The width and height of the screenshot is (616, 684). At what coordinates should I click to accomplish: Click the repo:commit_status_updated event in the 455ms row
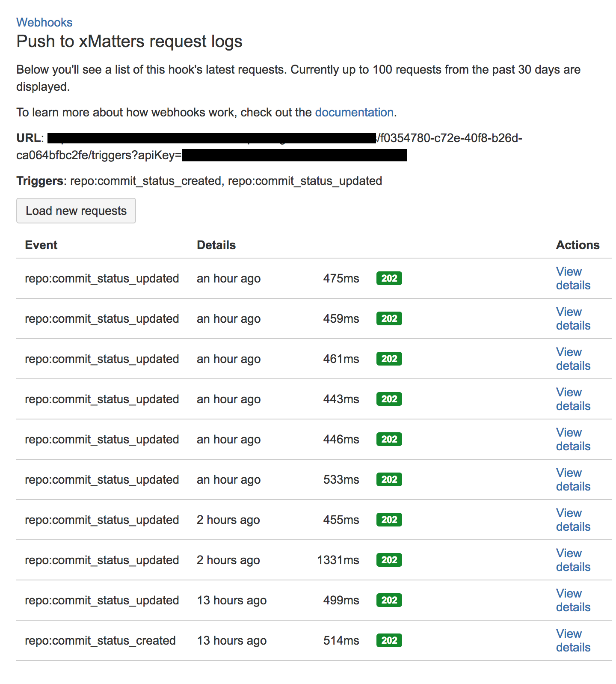tap(102, 520)
